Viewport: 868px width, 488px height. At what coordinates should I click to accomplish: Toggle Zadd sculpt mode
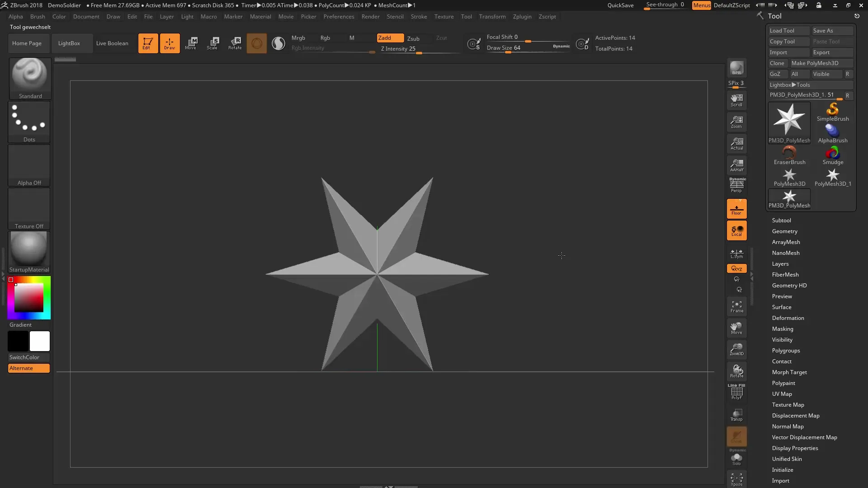(390, 38)
